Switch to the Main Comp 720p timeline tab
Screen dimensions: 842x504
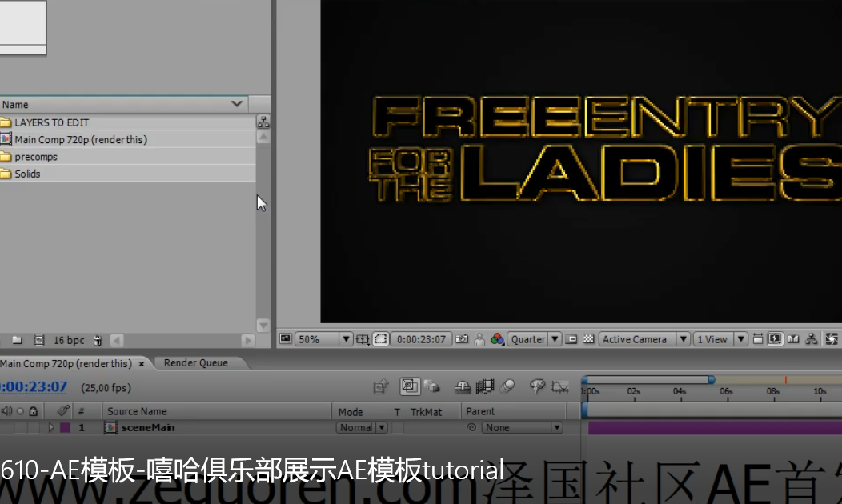[x=66, y=363]
